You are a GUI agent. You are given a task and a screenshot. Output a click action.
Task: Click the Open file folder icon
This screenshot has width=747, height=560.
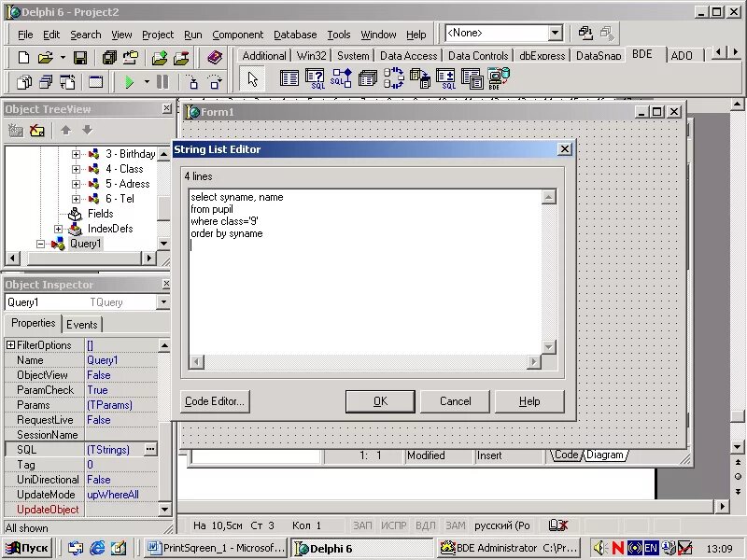coord(45,58)
